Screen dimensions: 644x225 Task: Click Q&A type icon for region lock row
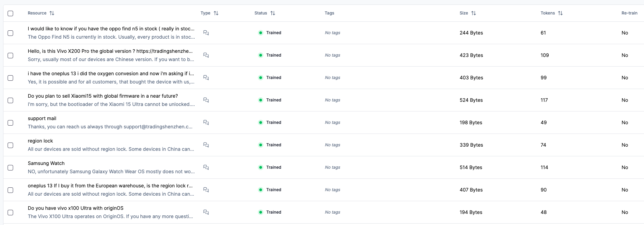(x=206, y=145)
